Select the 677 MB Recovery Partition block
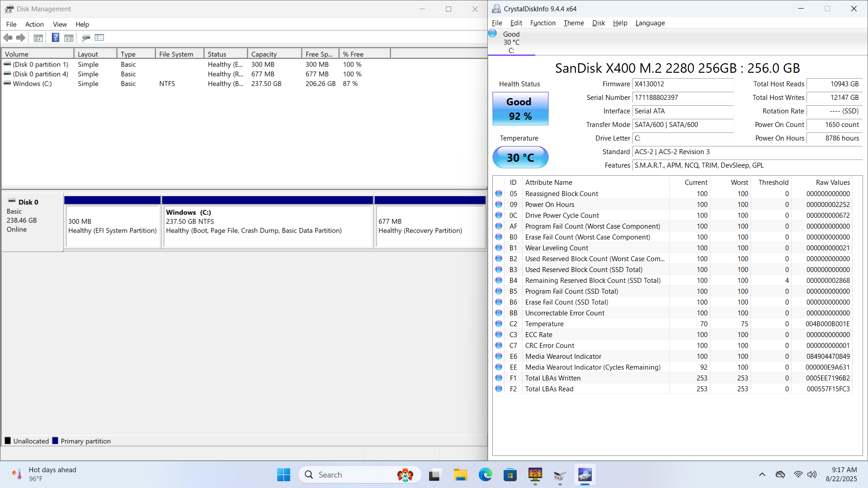The width and height of the screenshot is (868, 488). coord(430,222)
